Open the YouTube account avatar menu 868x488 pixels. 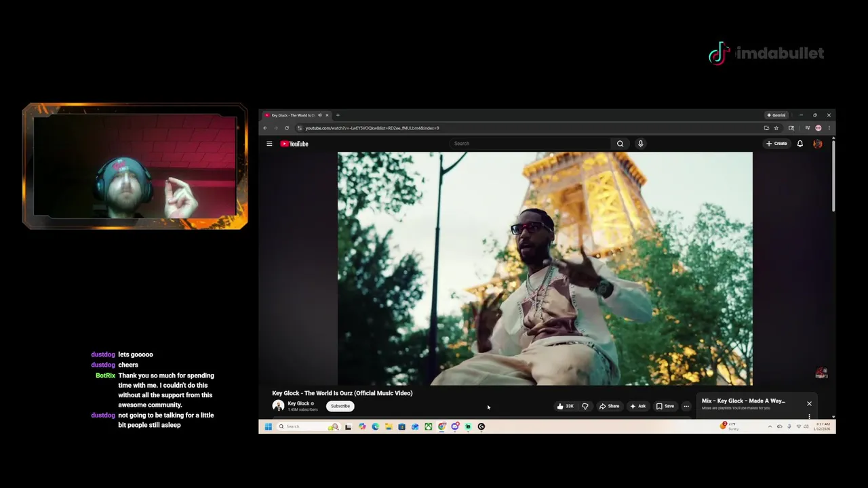pos(818,144)
